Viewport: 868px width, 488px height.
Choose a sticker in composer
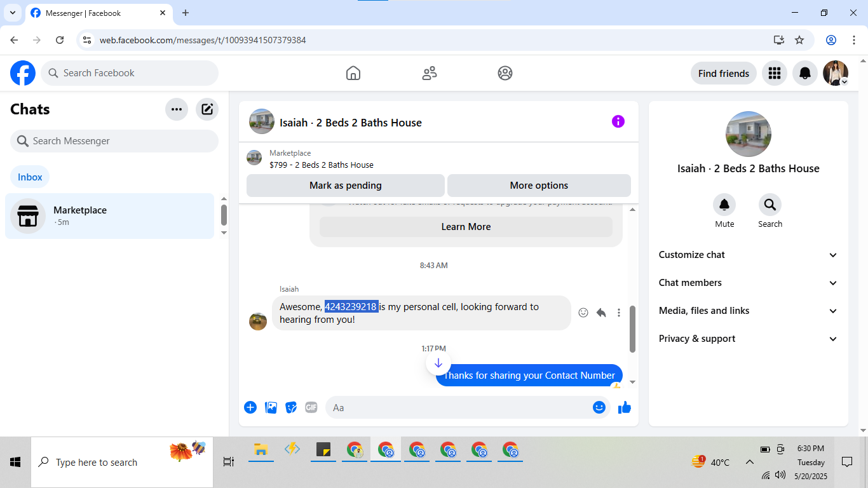point(291,407)
